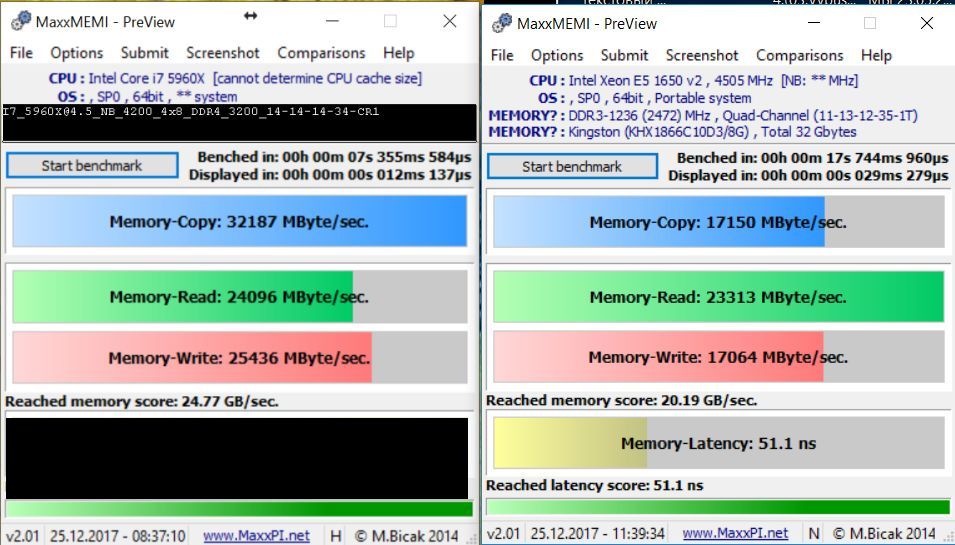Open Submit menu in right MaxxMEMI window
Viewport: 955px width, 545px height.
[624, 55]
